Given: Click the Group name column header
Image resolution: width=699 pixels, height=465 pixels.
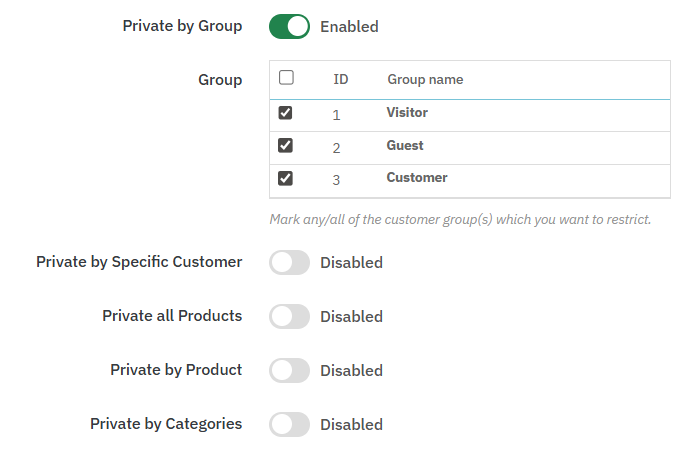Looking at the screenshot, I should (425, 79).
